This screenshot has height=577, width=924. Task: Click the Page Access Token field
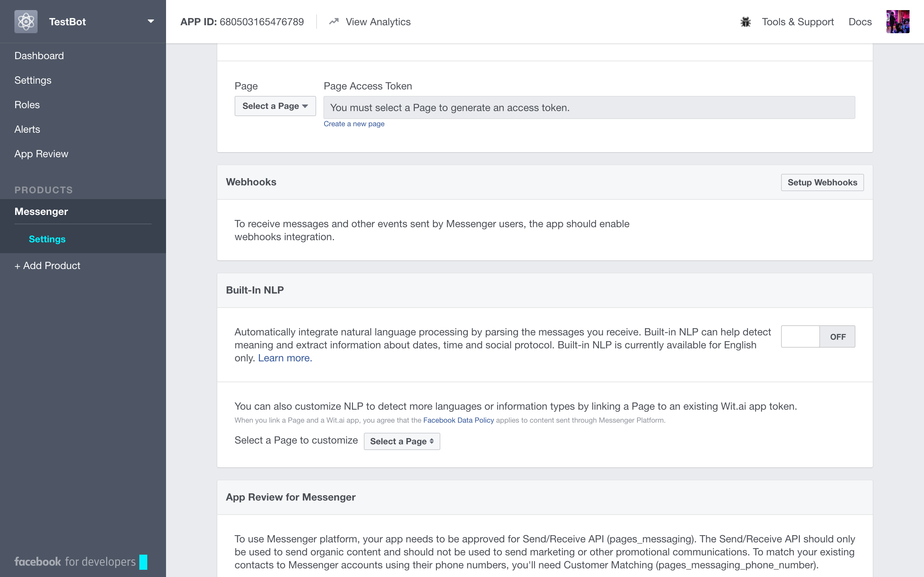click(x=589, y=107)
